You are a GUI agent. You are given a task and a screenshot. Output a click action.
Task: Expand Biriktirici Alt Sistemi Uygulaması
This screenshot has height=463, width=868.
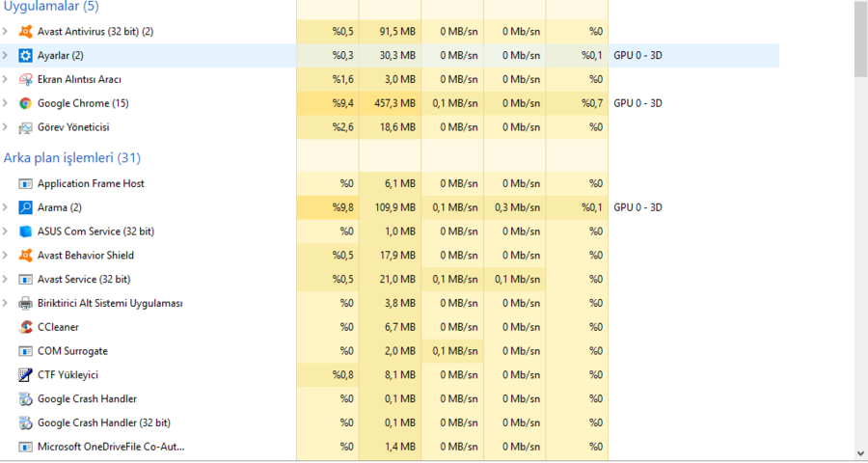point(5,302)
